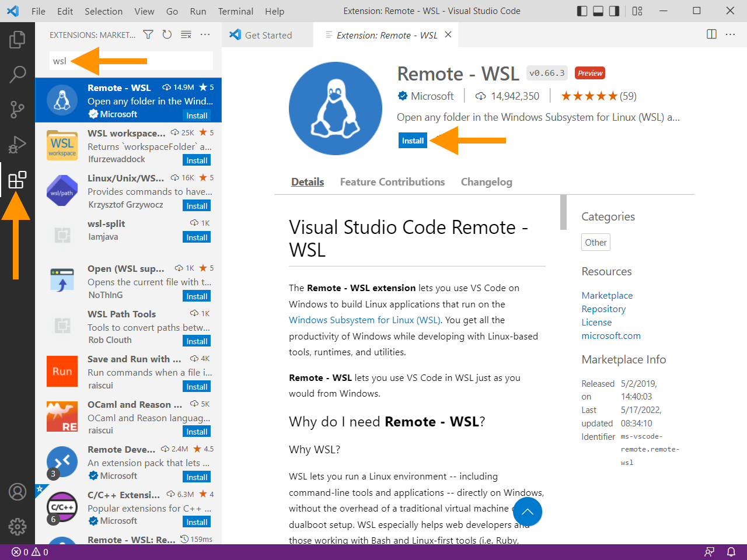Split the editor to the right
The width and height of the screenshot is (747, 560).
711,34
